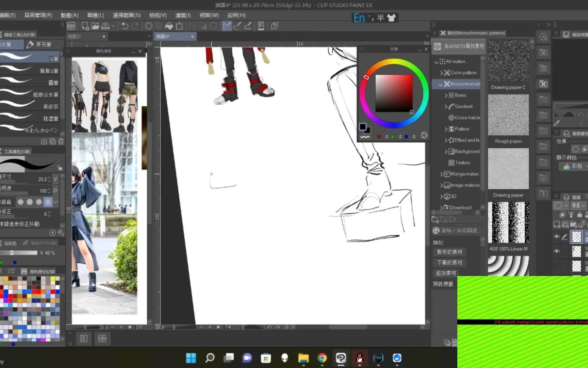Expand the 3D material folder

pos(441,196)
